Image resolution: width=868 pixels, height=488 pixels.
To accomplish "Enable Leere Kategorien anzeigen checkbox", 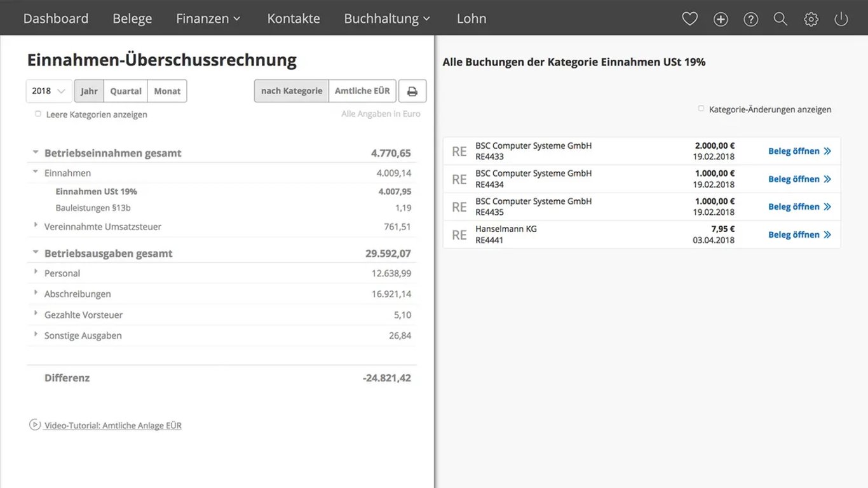I will click(x=38, y=114).
